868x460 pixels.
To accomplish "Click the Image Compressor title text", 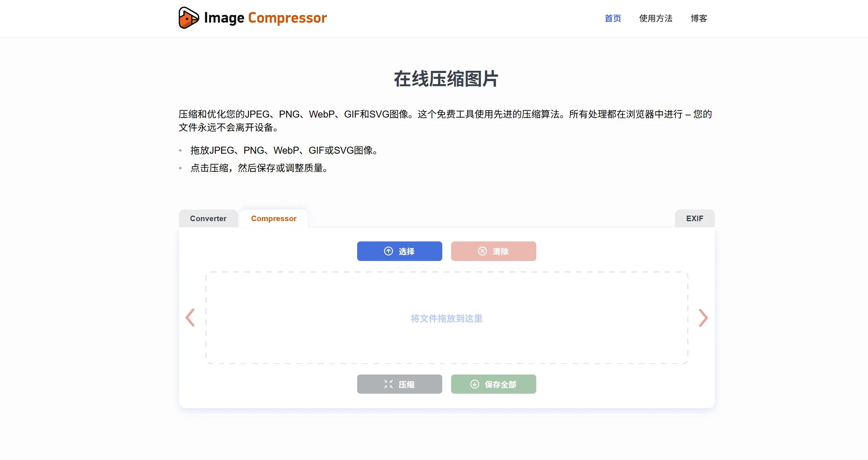I will pos(265,18).
